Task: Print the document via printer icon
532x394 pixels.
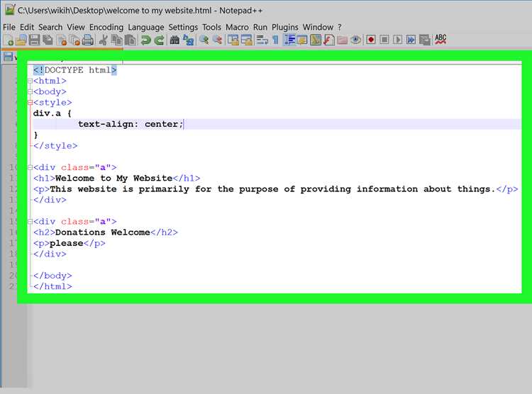Action: click(88, 40)
